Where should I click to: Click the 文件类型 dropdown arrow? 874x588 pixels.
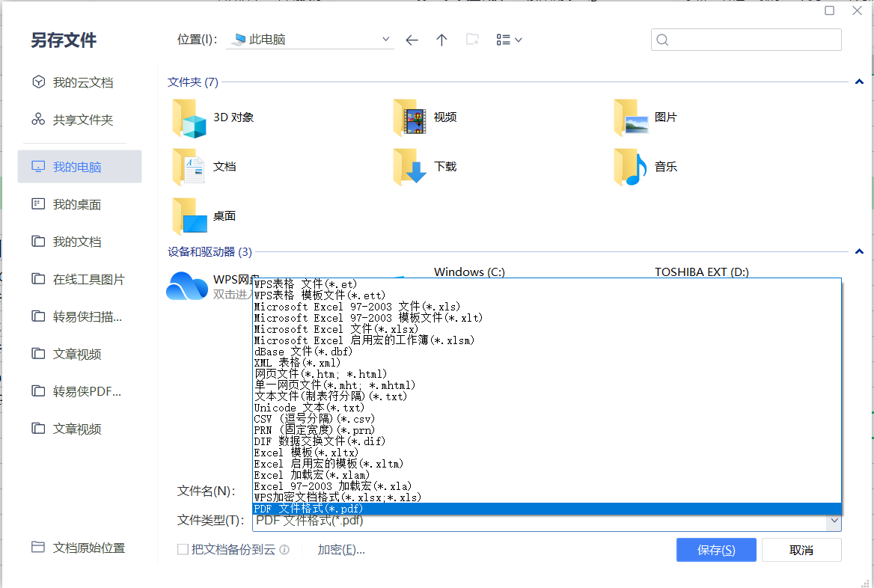[x=834, y=521]
